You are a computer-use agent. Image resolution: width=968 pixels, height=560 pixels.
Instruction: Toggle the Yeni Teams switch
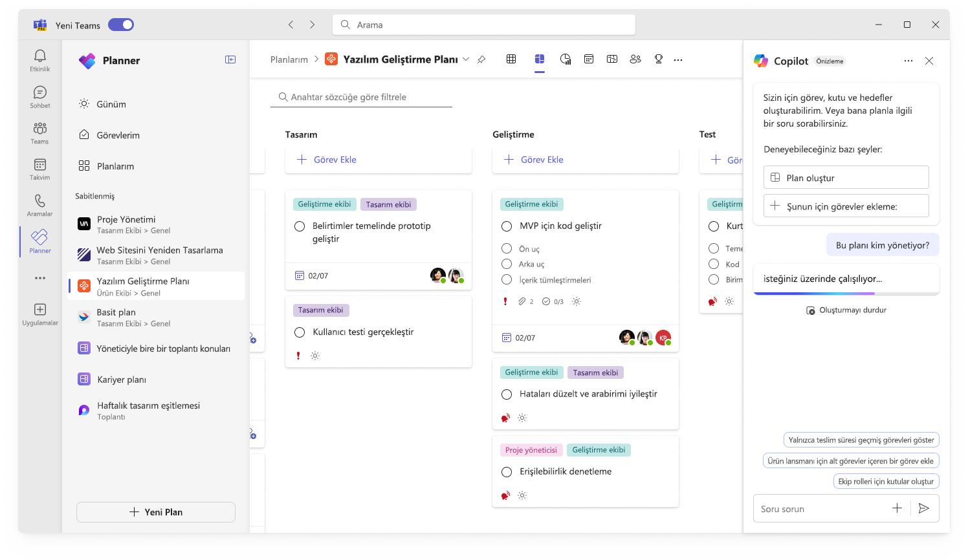click(x=121, y=25)
